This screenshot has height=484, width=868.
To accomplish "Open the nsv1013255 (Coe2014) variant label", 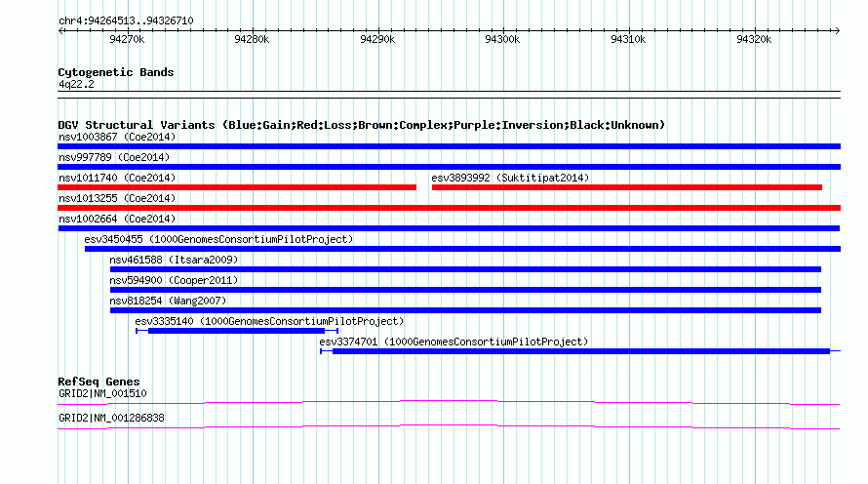I will click(x=117, y=198).
